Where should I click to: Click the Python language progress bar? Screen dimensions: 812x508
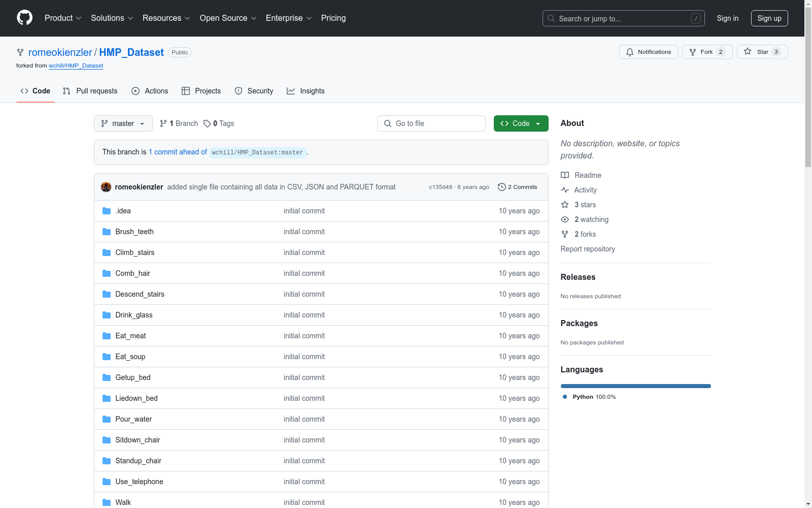636,386
